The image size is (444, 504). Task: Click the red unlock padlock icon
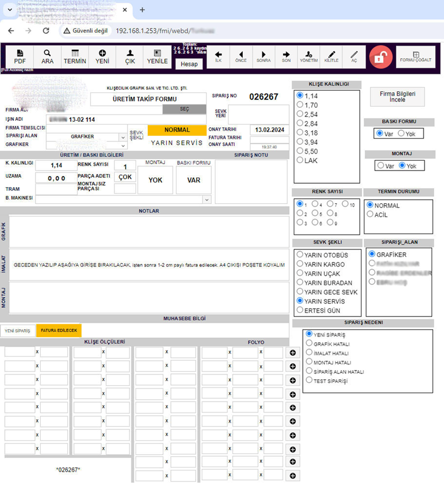point(381,57)
